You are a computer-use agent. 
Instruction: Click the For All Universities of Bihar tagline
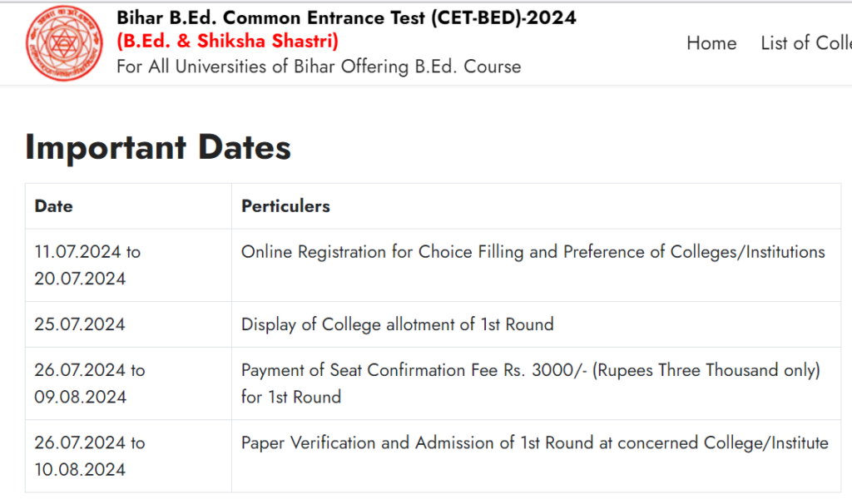click(318, 67)
